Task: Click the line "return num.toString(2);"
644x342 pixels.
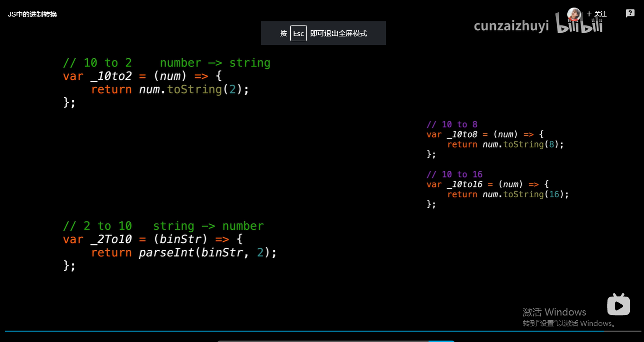Action: tap(170, 89)
